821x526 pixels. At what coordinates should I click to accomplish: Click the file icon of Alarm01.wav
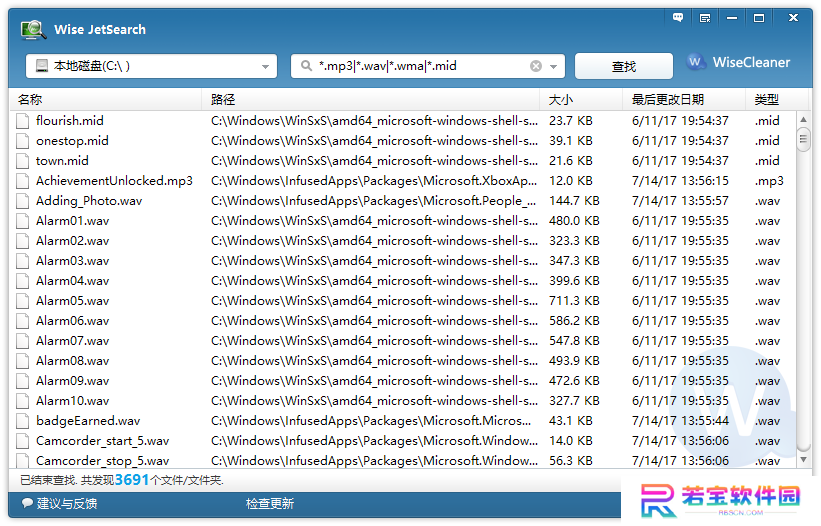[x=22, y=221]
